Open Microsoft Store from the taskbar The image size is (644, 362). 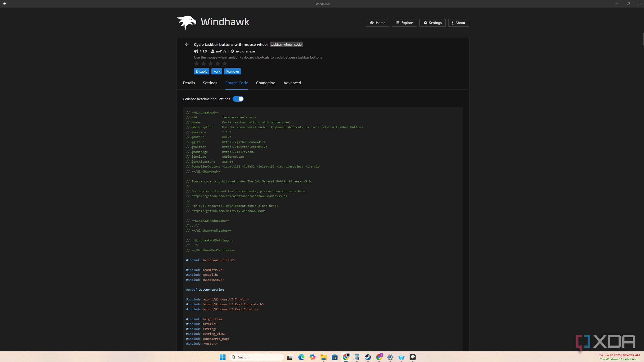coord(334,357)
